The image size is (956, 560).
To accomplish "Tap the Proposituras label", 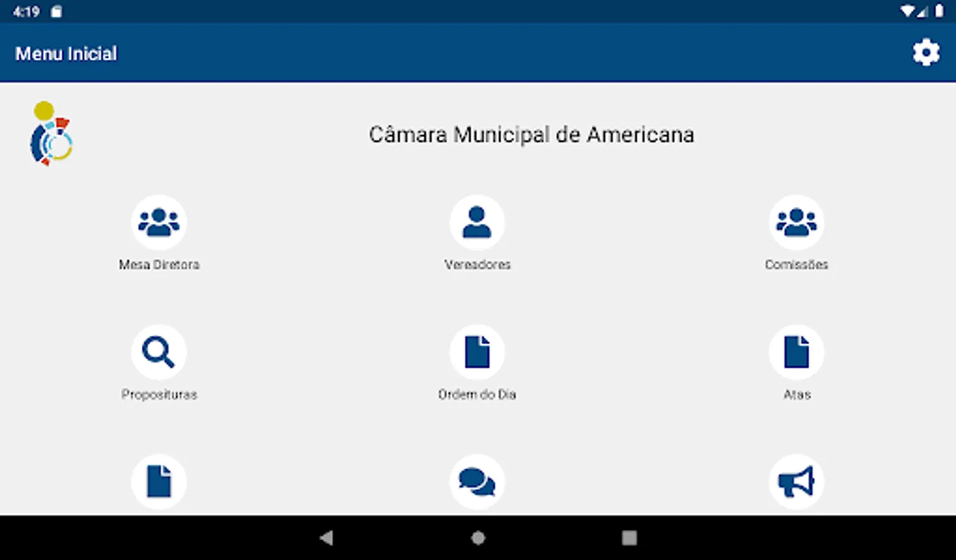I will 159,394.
